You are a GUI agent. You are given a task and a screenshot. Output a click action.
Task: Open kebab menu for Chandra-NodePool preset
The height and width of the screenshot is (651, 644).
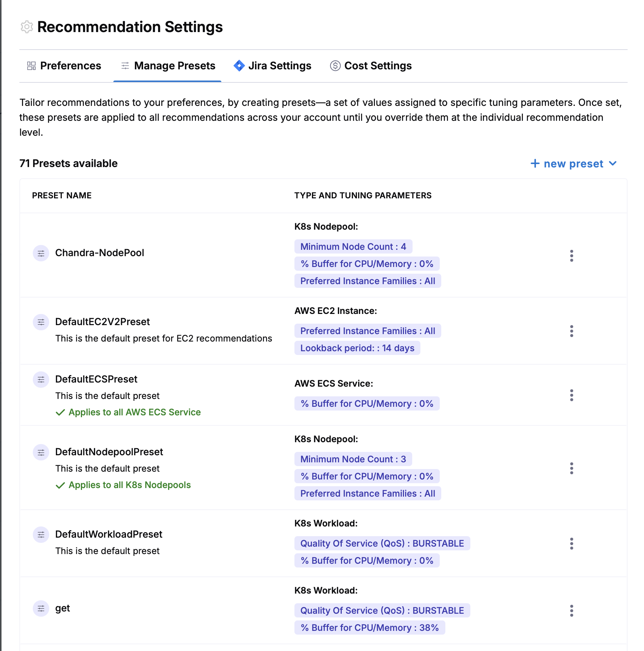click(x=571, y=256)
